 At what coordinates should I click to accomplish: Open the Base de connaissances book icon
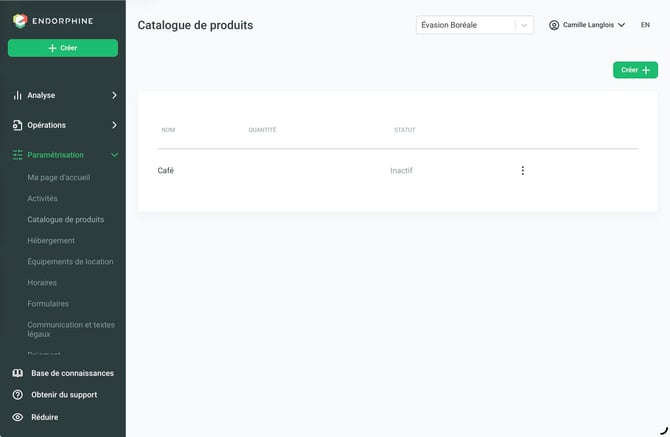click(18, 373)
